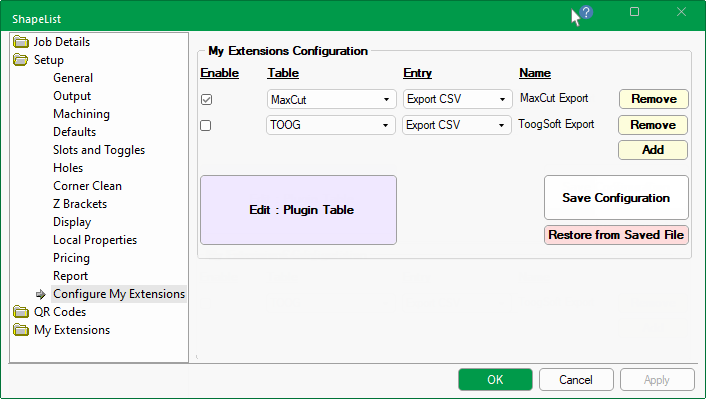Select QR Codes label in tree
The image size is (706, 399).
pyautogui.click(x=60, y=312)
